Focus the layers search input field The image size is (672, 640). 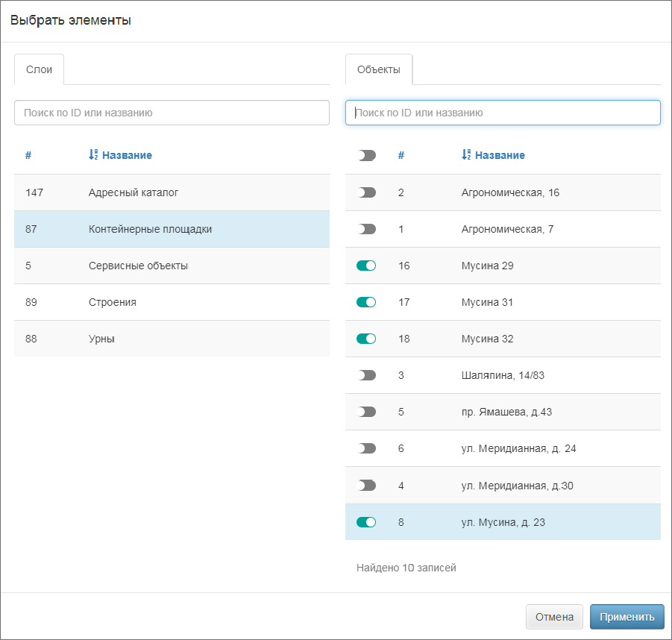172,113
